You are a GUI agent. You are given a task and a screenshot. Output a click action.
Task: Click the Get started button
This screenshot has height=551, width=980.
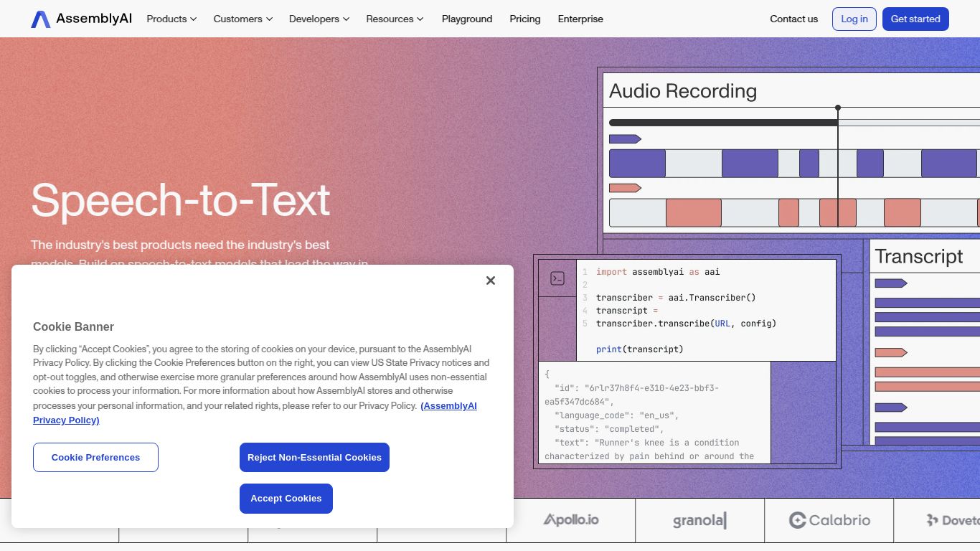(915, 19)
